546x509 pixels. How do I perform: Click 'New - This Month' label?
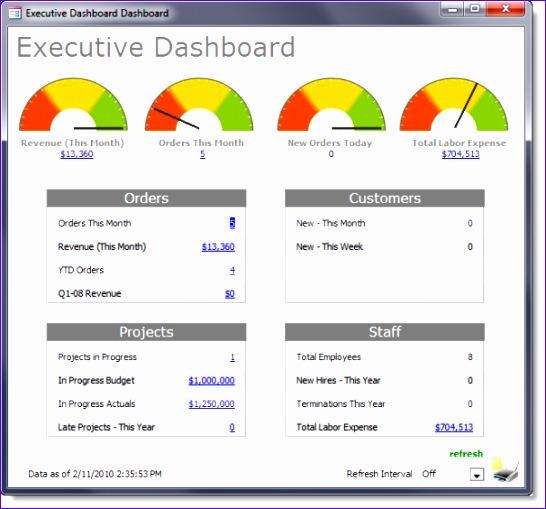click(331, 223)
